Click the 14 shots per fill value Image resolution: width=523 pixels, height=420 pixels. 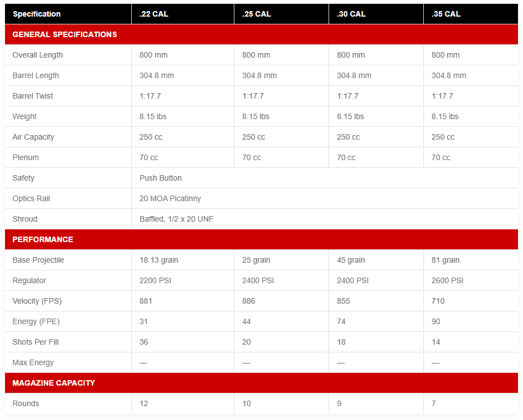[x=436, y=342]
